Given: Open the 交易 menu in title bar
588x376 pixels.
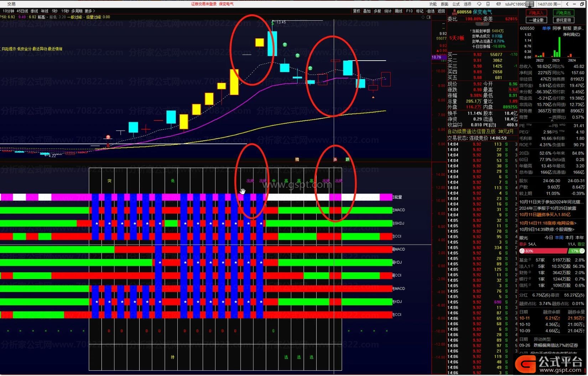Looking at the screenshot, I should pyautogui.click(x=11, y=4).
